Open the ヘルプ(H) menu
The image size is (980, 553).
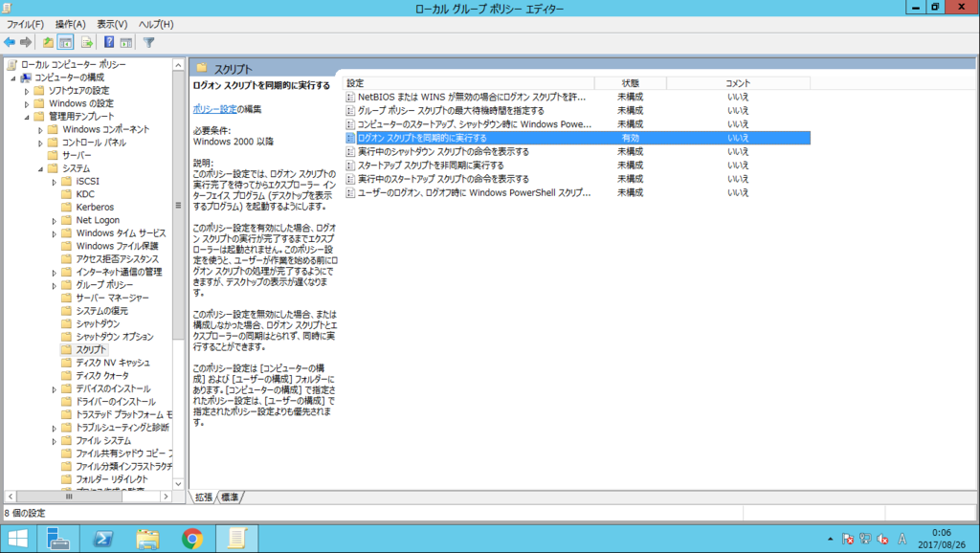(156, 24)
